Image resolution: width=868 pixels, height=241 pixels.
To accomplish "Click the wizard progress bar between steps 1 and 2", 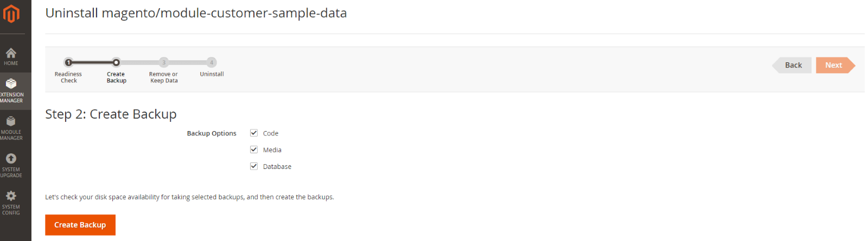I will [92, 62].
